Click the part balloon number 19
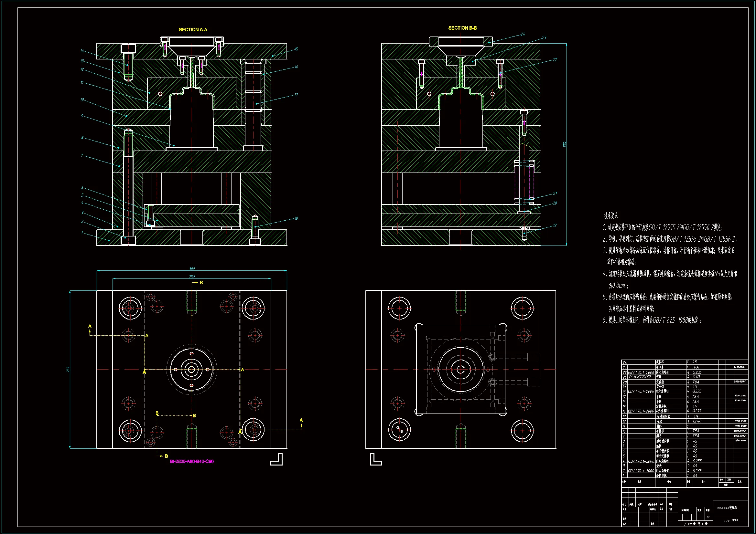Screen dimensions: 756x534 [x=555, y=225]
